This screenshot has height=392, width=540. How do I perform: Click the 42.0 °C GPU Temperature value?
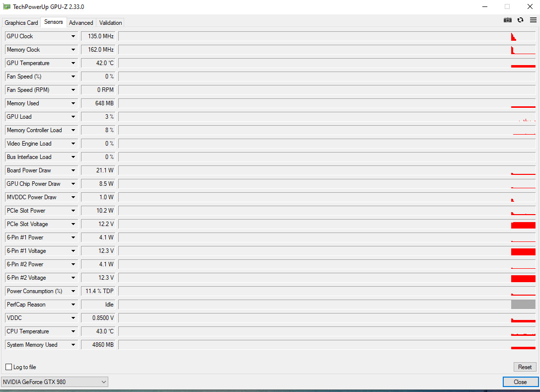[98, 63]
